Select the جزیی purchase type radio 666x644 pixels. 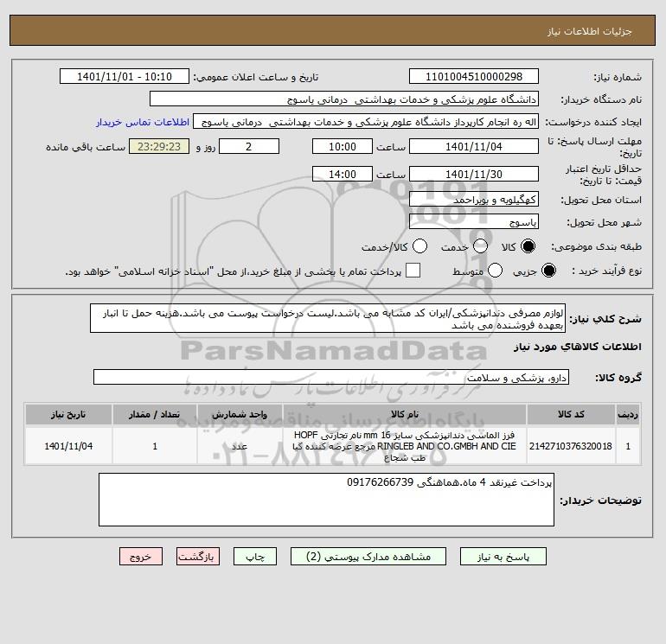[548, 271]
